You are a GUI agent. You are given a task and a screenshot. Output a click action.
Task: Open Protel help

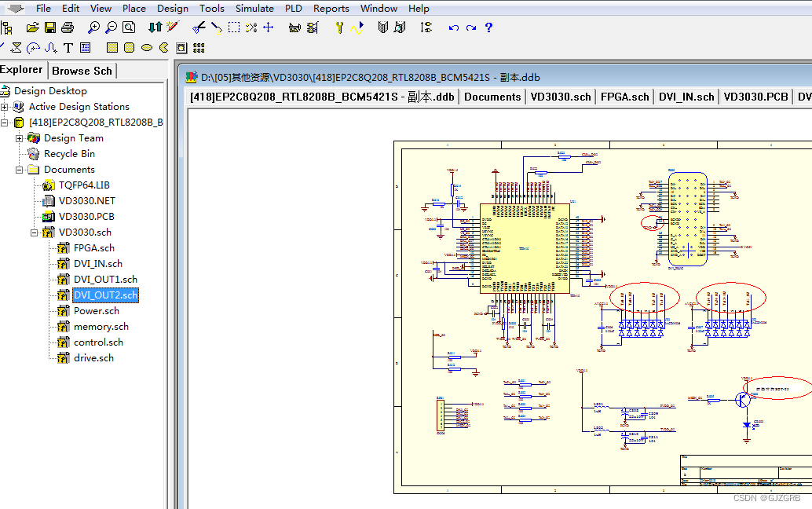[488, 27]
